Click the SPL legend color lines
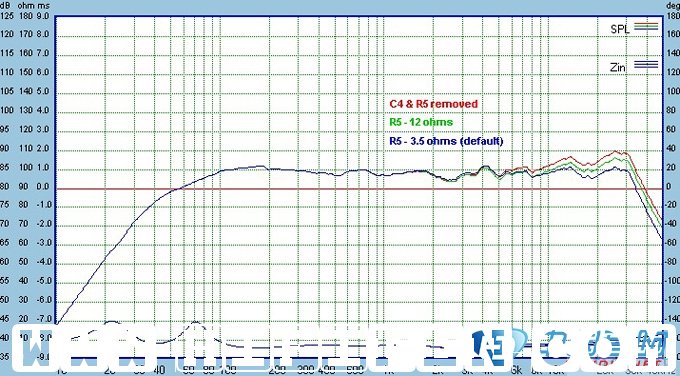The height and width of the screenshot is (376, 680). (x=646, y=27)
